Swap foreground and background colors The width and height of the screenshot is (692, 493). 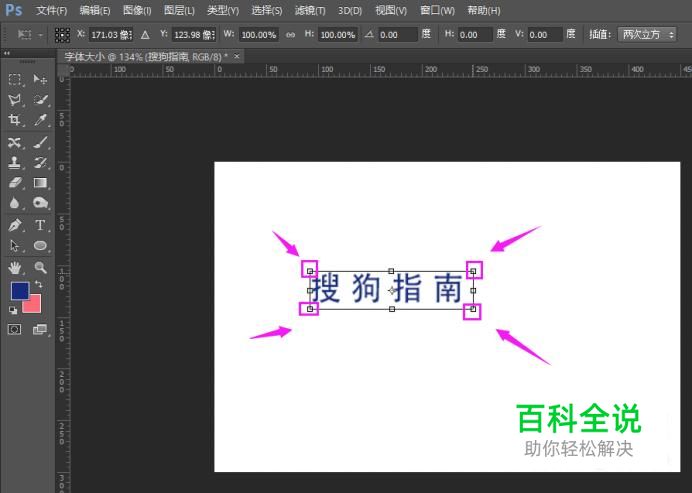click(39, 284)
